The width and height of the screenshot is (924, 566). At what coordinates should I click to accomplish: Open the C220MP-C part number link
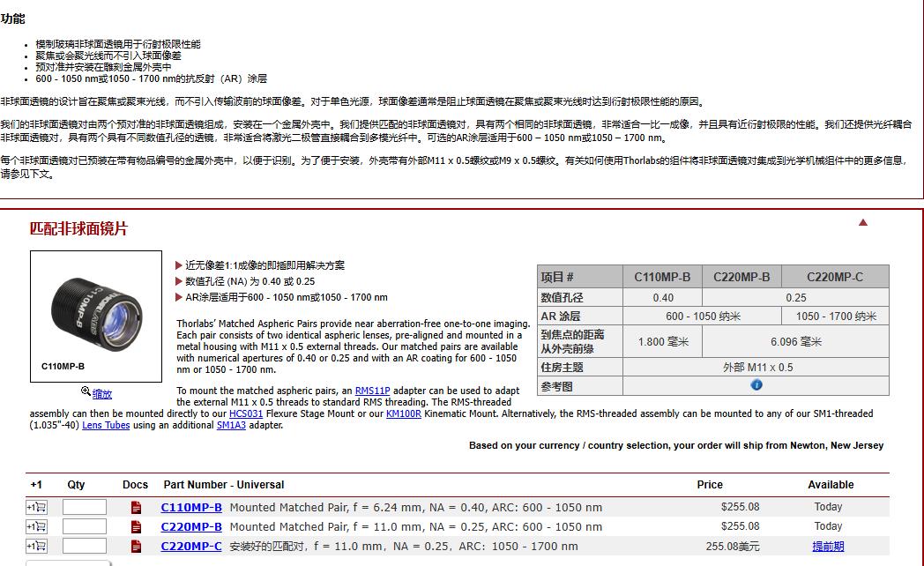(x=191, y=546)
